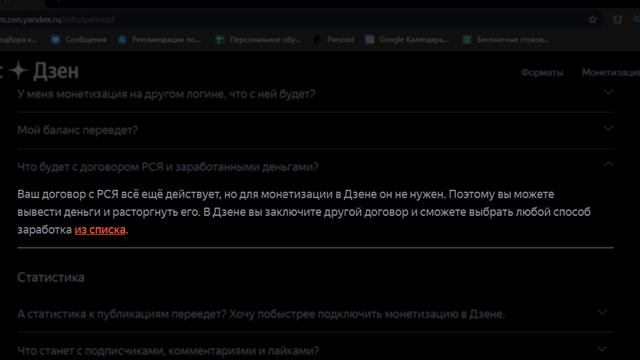Open the Сообщения bookmark
Viewport: 640px width, 360px height.
pyautogui.click(x=79, y=40)
